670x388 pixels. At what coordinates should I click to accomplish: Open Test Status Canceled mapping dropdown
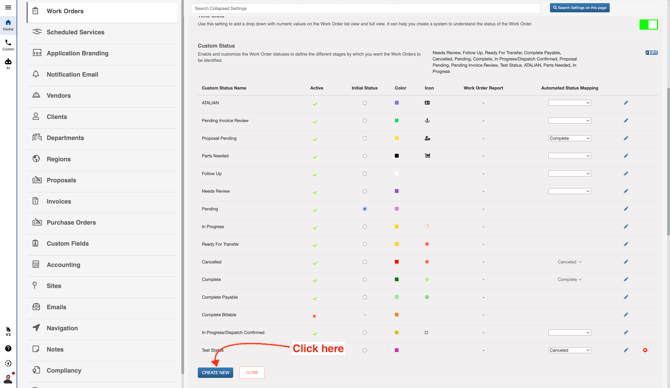pos(570,350)
